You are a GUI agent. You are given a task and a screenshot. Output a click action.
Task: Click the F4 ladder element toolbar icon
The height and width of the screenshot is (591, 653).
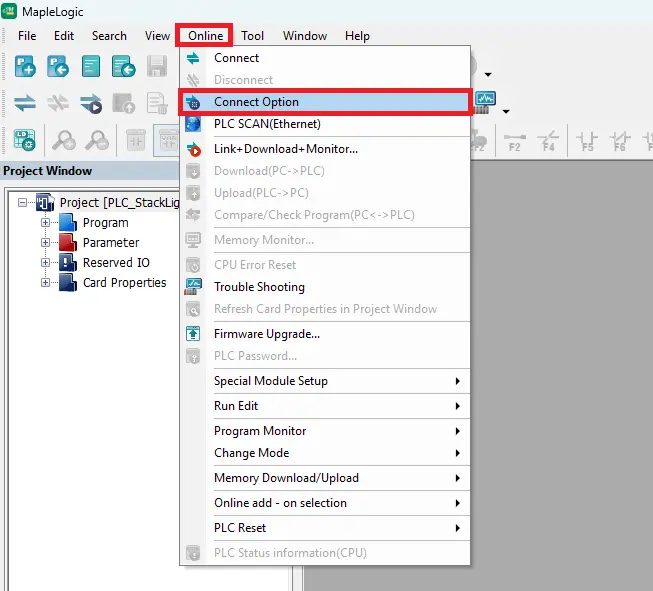(548, 141)
